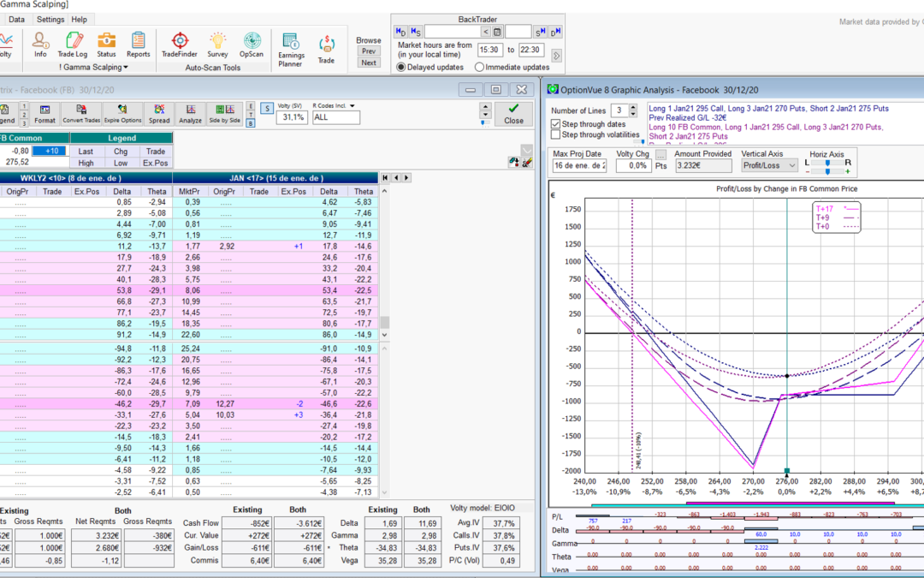Click Browse Next button
The width and height of the screenshot is (924, 578).
point(369,63)
